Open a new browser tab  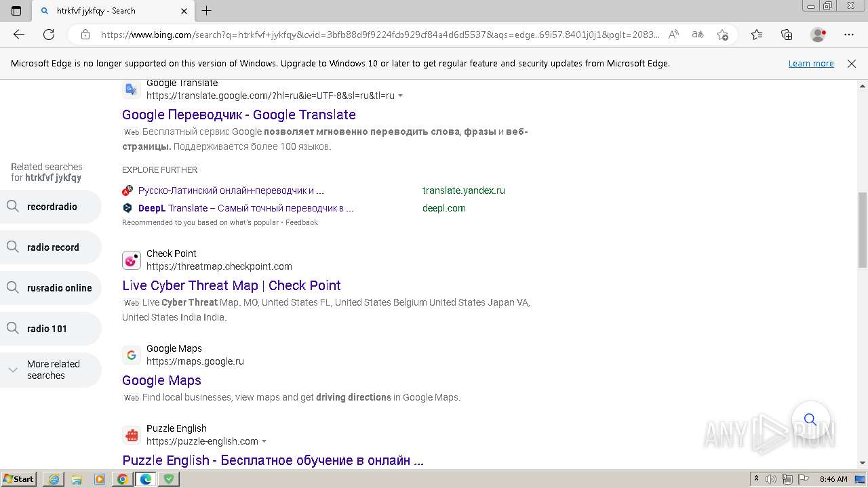[207, 11]
